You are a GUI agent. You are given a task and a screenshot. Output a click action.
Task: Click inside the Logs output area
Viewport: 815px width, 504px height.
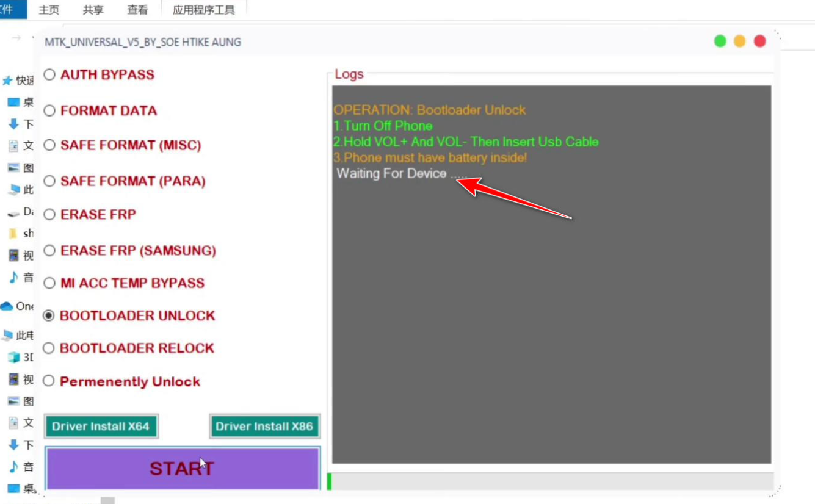[x=549, y=275]
